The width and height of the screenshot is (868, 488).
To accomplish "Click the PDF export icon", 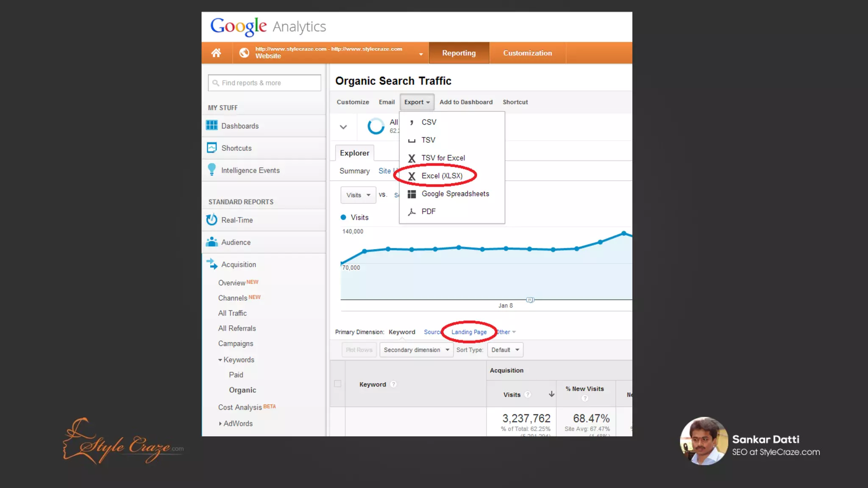I will coord(412,212).
